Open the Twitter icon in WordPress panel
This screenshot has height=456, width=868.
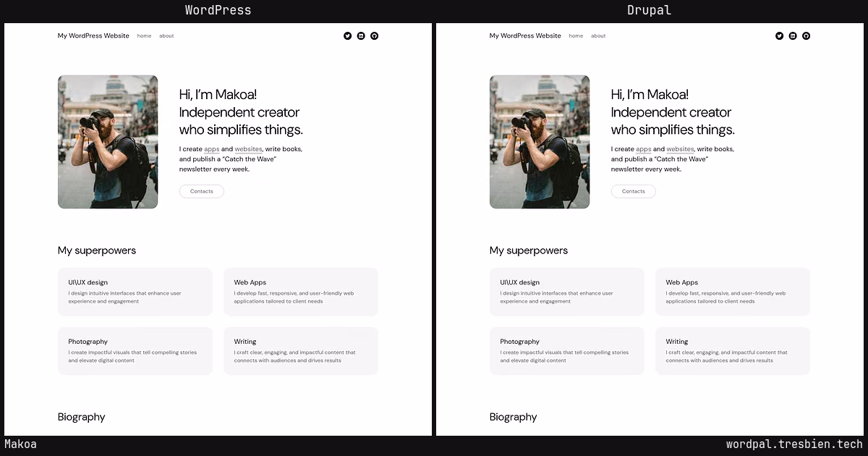pyautogui.click(x=347, y=35)
